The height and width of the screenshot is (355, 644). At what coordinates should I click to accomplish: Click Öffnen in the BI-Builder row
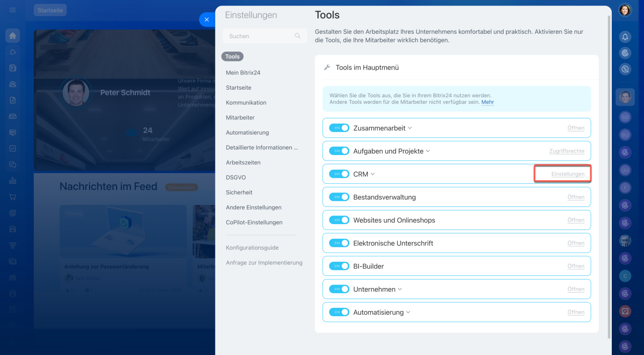[x=576, y=266]
